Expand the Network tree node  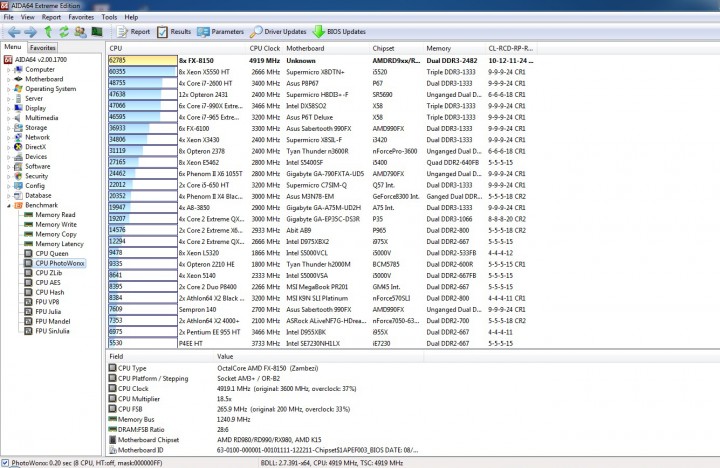point(8,137)
